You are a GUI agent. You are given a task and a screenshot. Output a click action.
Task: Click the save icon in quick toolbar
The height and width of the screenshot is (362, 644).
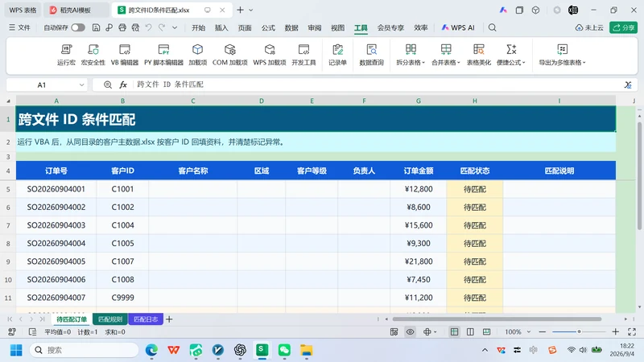tap(96, 27)
